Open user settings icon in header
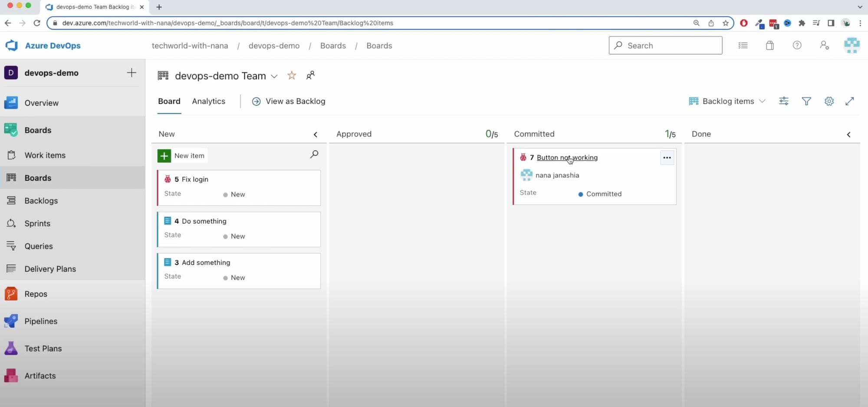 point(825,45)
